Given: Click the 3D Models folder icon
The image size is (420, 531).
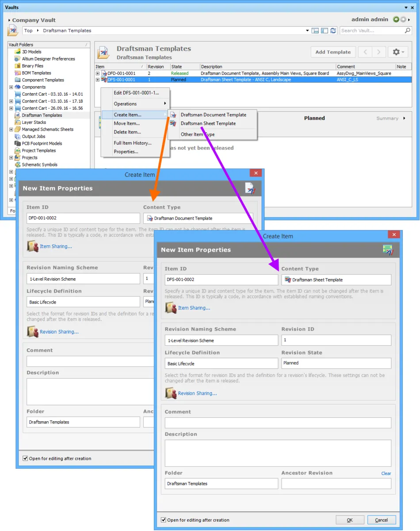Looking at the screenshot, I should click(18, 52).
